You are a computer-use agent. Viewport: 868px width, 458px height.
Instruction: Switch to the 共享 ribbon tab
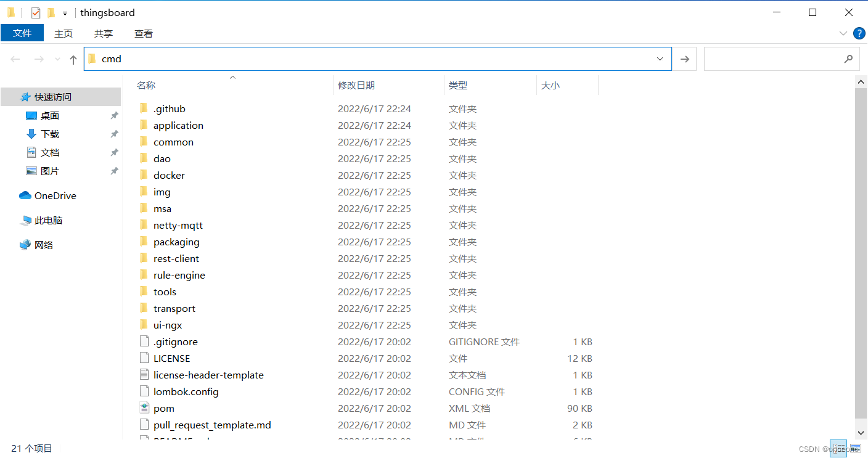pyautogui.click(x=104, y=33)
